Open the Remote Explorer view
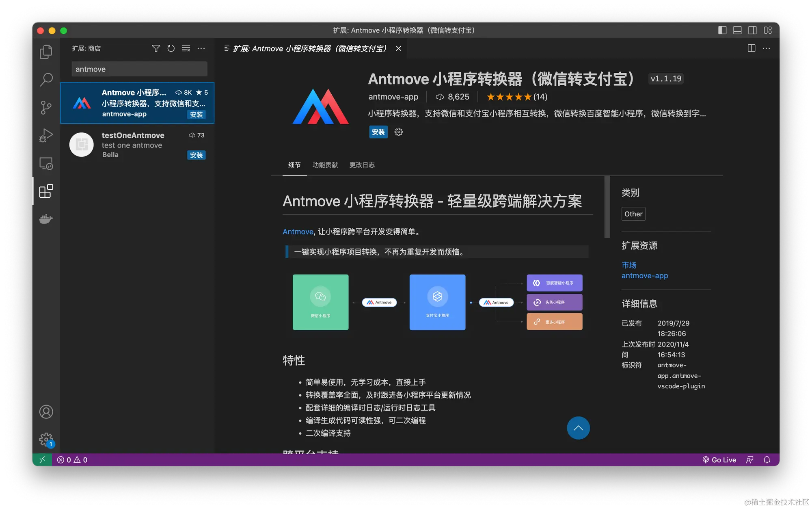The height and width of the screenshot is (509, 812). click(x=46, y=163)
